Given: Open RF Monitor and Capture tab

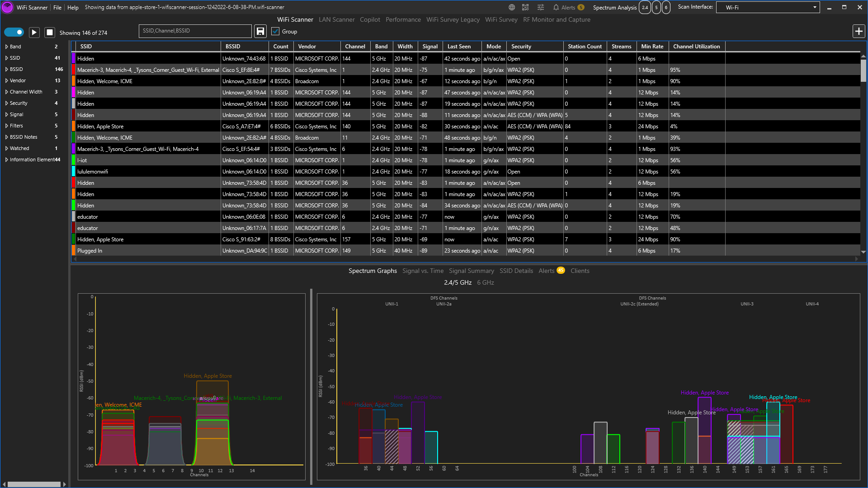Looking at the screenshot, I should click(557, 19).
